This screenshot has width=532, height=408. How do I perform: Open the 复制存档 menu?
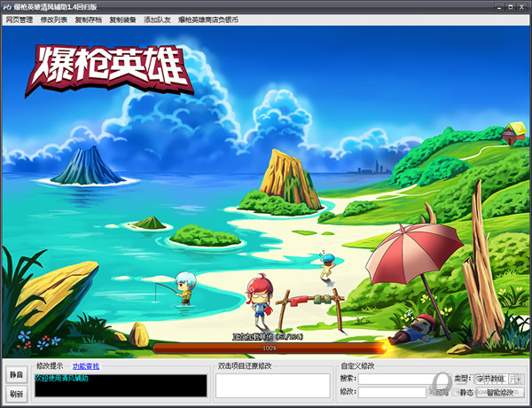pyautogui.click(x=88, y=20)
